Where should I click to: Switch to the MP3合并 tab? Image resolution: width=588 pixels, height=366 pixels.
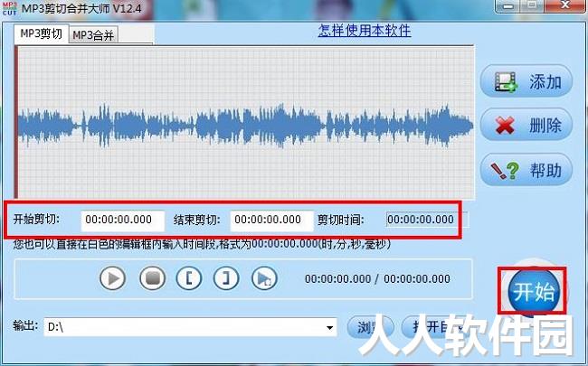pos(93,35)
